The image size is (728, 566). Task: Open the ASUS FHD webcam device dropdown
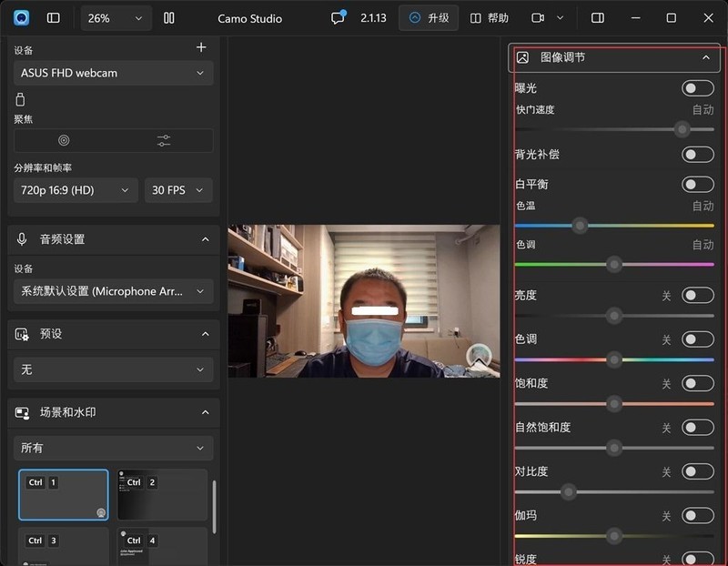click(x=113, y=73)
